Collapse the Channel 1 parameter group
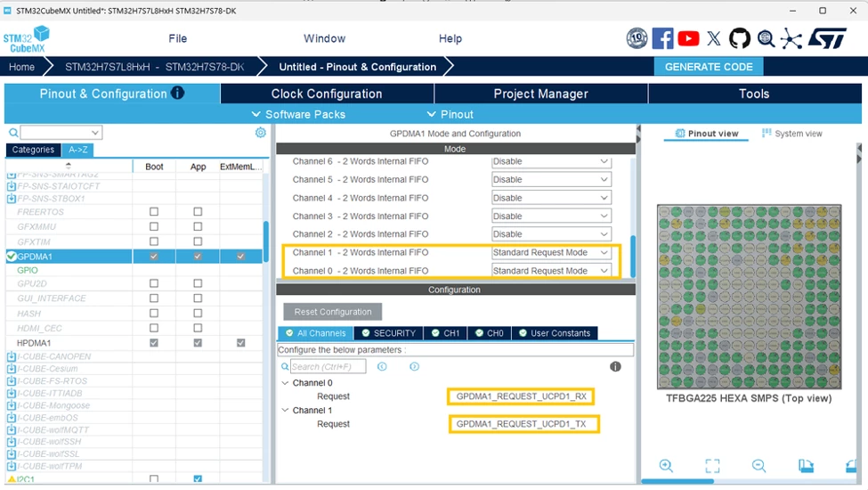This screenshot has height=490, width=868. (x=285, y=411)
